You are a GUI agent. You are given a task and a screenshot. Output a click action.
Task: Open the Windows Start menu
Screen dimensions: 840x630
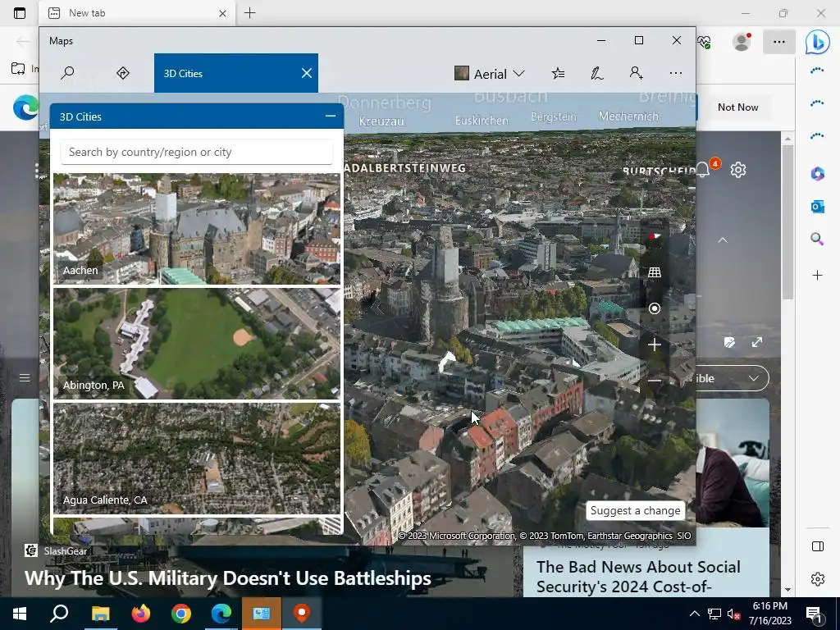coord(20,614)
